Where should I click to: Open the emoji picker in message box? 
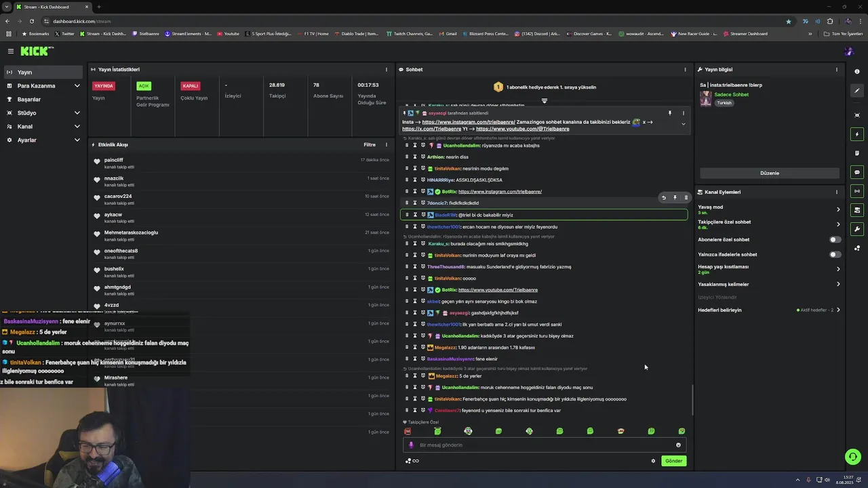point(678,445)
